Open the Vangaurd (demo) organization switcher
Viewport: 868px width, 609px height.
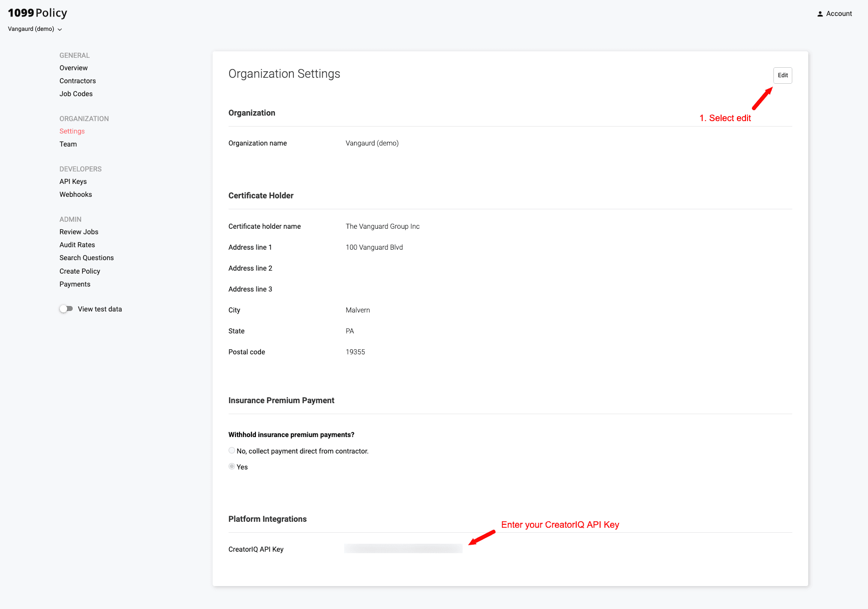click(x=31, y=29)
